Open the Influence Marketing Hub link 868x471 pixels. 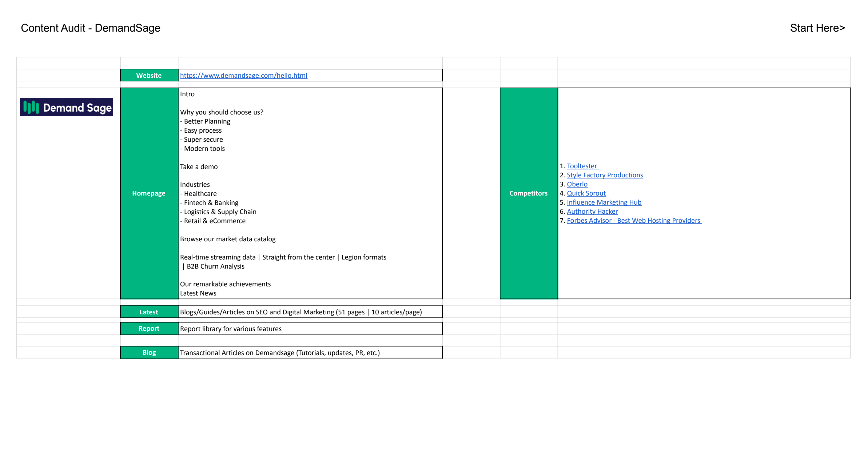[x=604, y=202]
